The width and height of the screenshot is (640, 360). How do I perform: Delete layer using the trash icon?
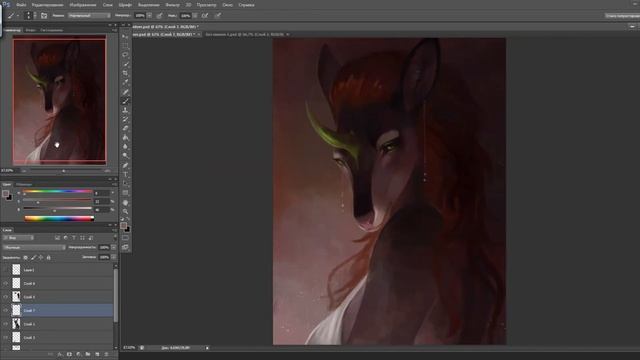tap(107, 354)
